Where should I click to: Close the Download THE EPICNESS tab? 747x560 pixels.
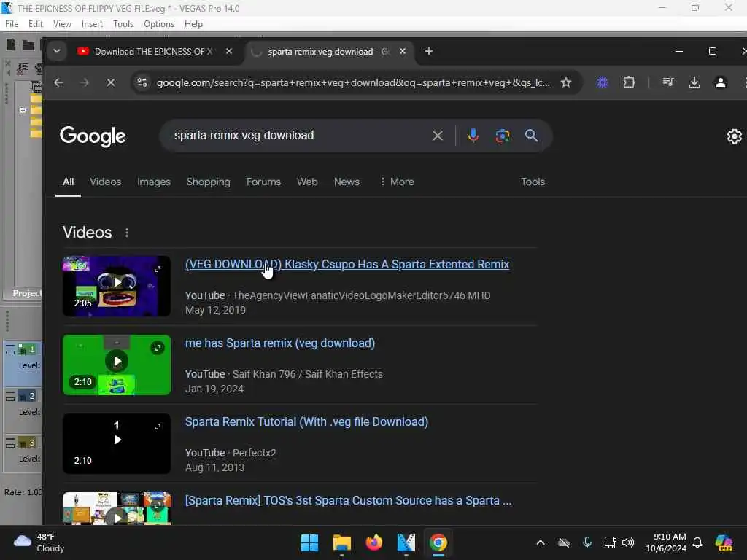click(228, 51)
